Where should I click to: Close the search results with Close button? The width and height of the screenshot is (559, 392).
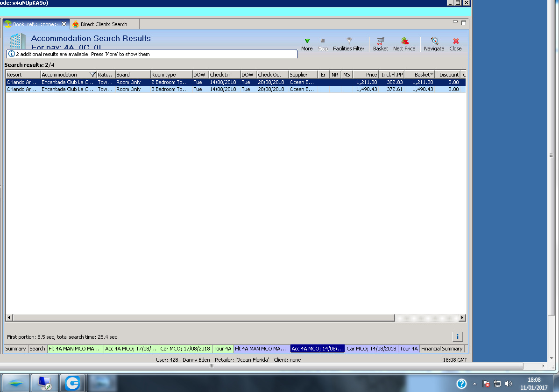coord(455,44)
